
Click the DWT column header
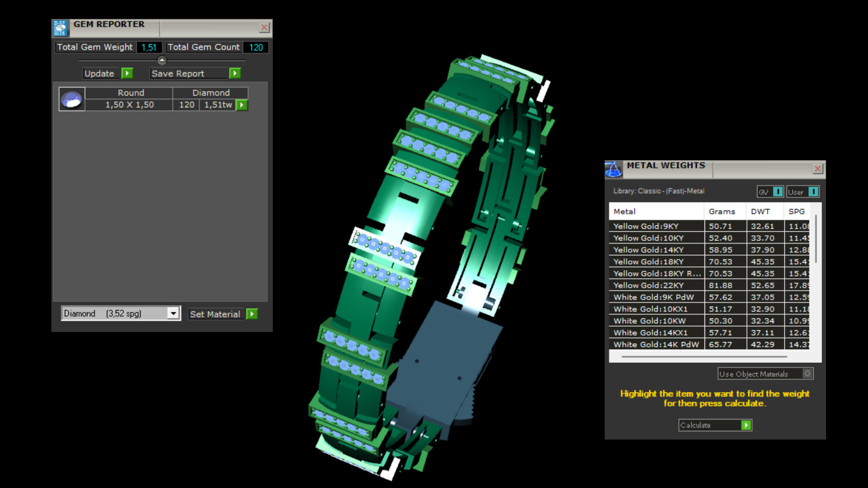(765, 211)
